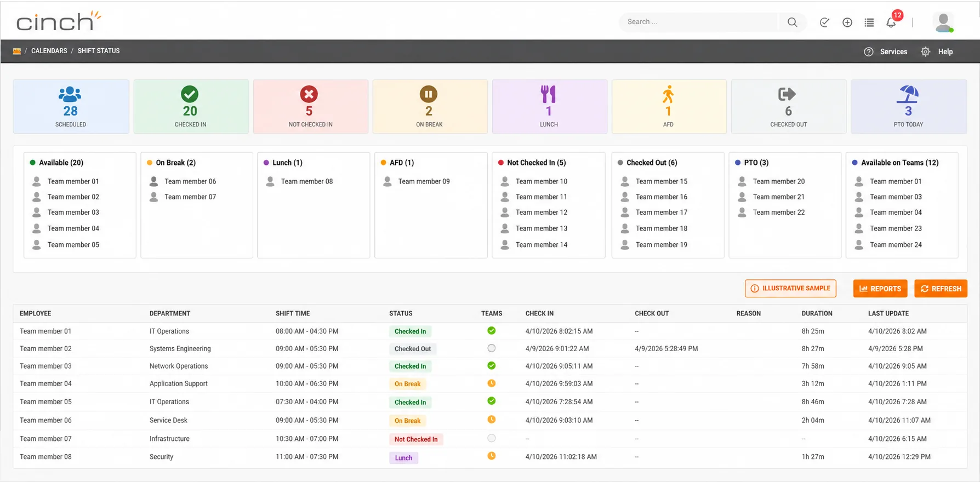Sort by the LAST UPDATE column header

click(888, 313)
